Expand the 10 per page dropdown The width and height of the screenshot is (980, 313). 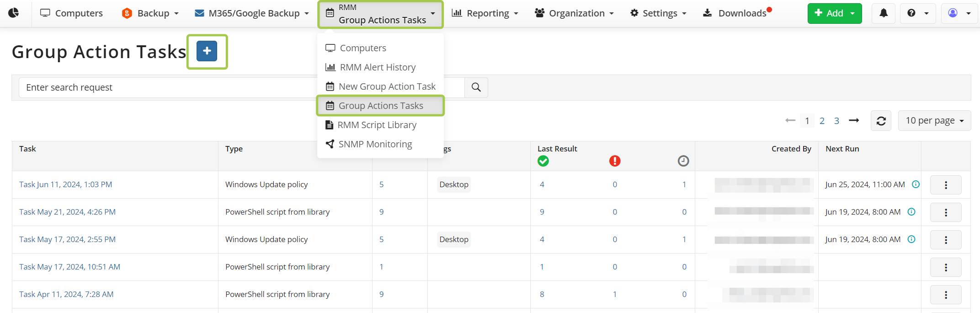pos(934,121)
